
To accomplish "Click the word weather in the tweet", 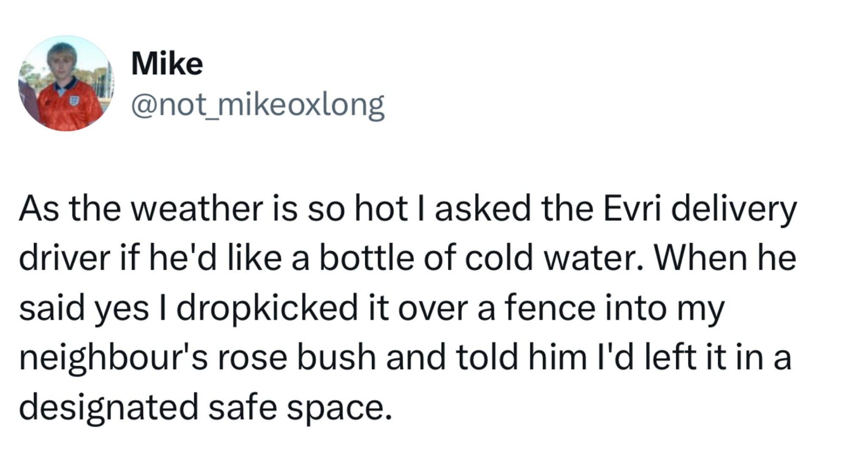I will click(198, 209).
